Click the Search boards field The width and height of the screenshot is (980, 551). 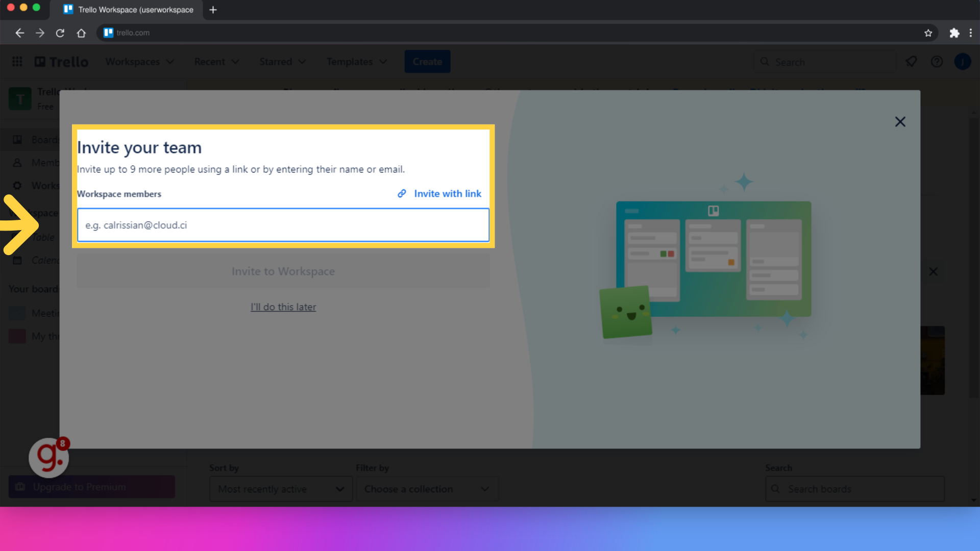855,489
